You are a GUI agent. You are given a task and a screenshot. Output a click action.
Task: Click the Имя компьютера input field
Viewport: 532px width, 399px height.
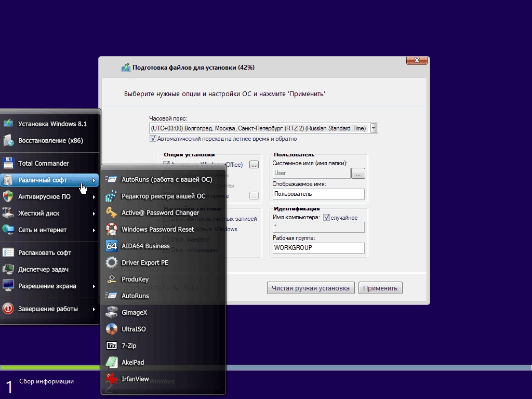tap(318, 227)
